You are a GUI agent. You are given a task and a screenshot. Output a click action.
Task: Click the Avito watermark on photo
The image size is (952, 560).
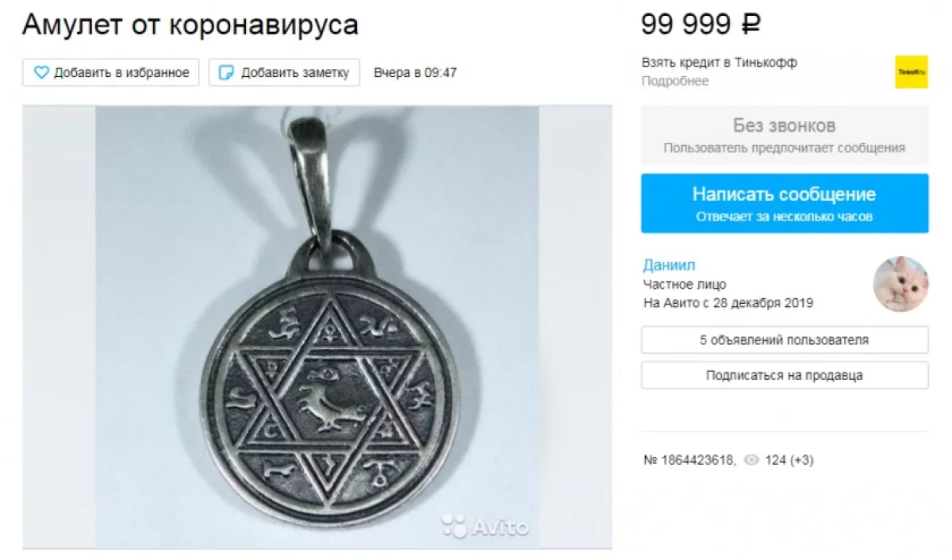pyautogui.click(x=486, y=525)
